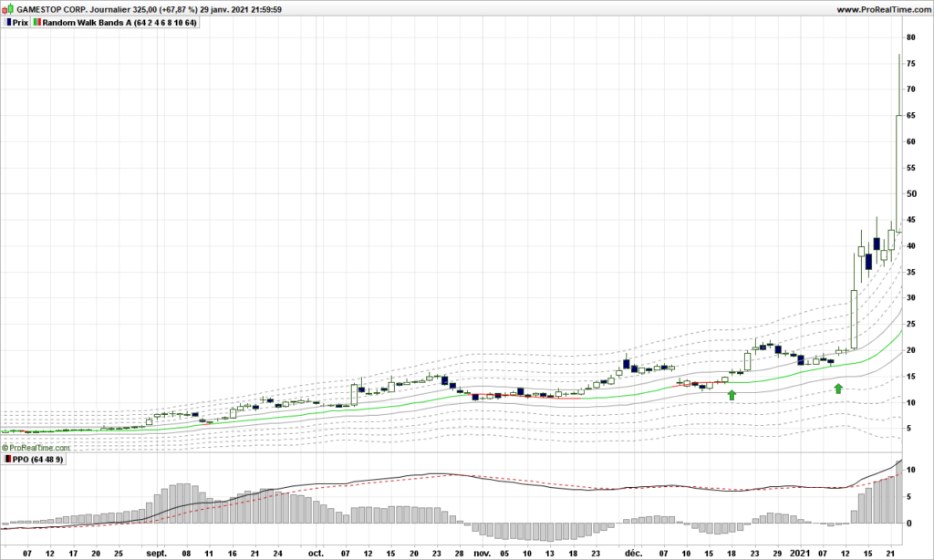The width and height of the screenshot is (934, 560).
Task: Click the déc. month label on date axis
Action: [633, 553]
